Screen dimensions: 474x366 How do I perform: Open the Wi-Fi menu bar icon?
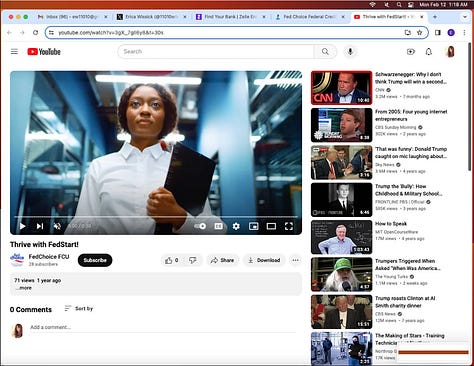(373, 5)
